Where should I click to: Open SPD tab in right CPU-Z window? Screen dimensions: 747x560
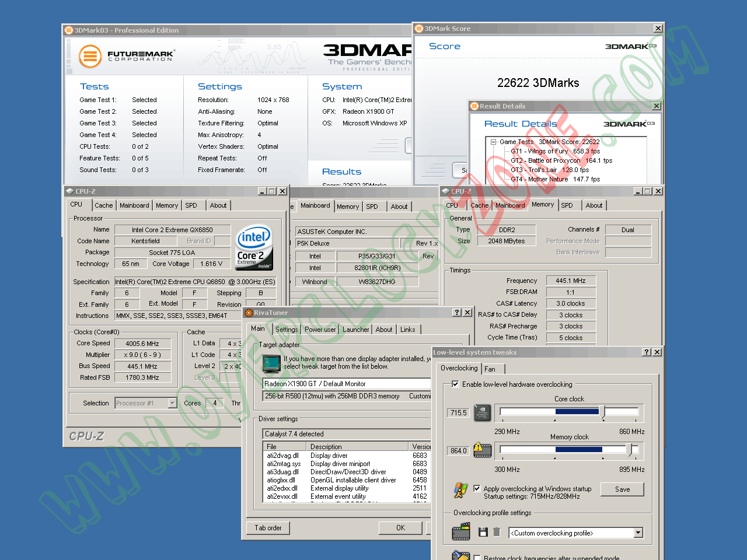[567, 205]
